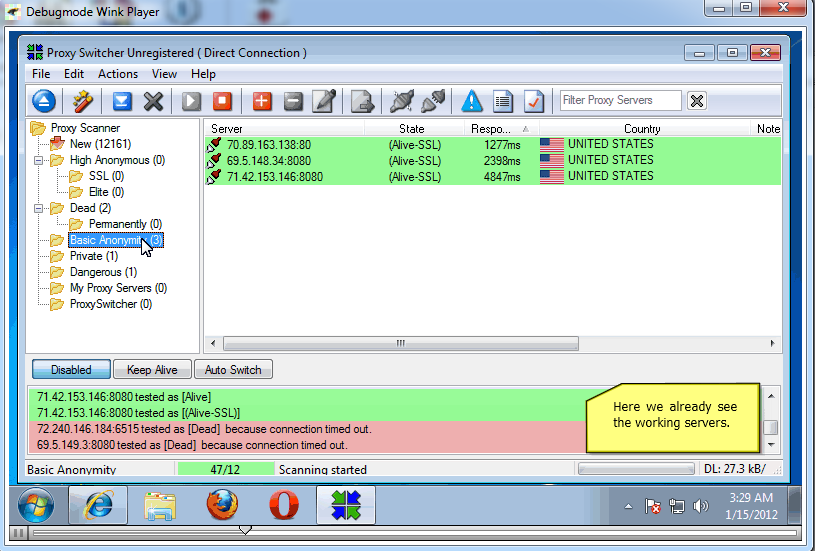The width and height of the screenshot is (815, 551).
Task: Open the File menu
Action: click(x=41, y=74)
